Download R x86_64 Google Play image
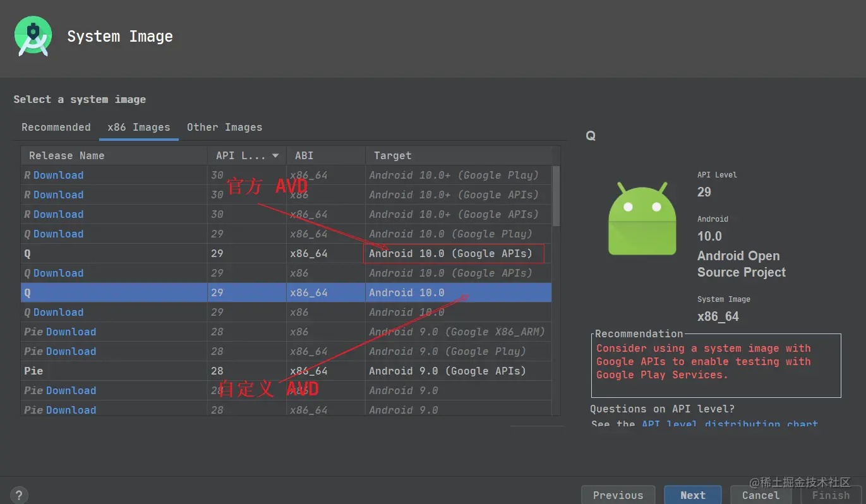The width and height of the screenshot is (866, 504). tap(58, 175)
